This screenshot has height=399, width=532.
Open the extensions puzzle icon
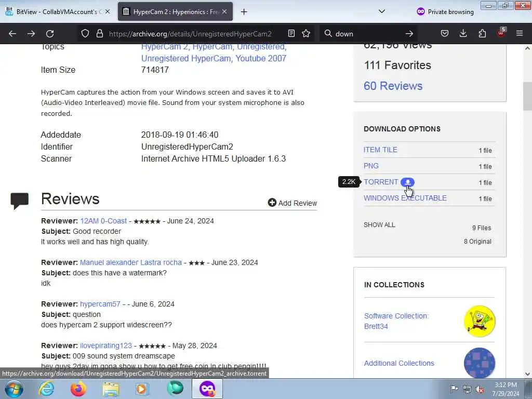point(482,34)
